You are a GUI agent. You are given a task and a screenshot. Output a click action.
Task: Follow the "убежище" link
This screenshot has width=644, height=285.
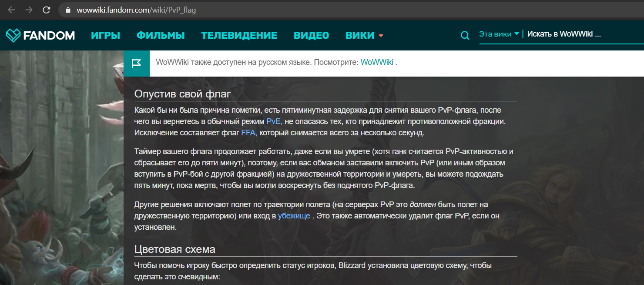point(294,216)
